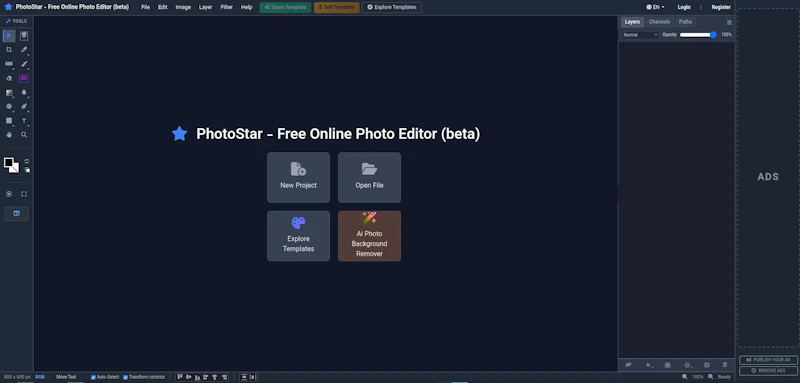Select the Zoom magnifier tool
Viewport: 800px width, 383px height.
point(23,135)
